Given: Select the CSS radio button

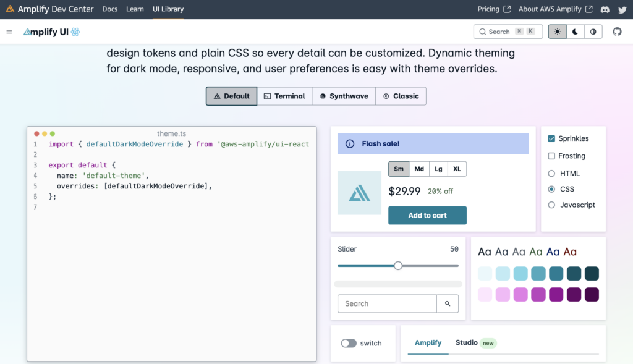Looking at the screenshot, I should tap(551, 189).
